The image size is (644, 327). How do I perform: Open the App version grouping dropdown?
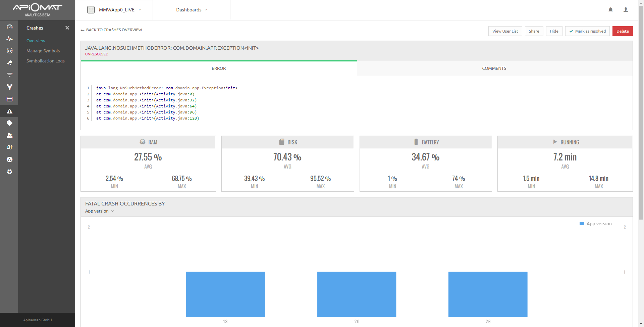[100, 211]
